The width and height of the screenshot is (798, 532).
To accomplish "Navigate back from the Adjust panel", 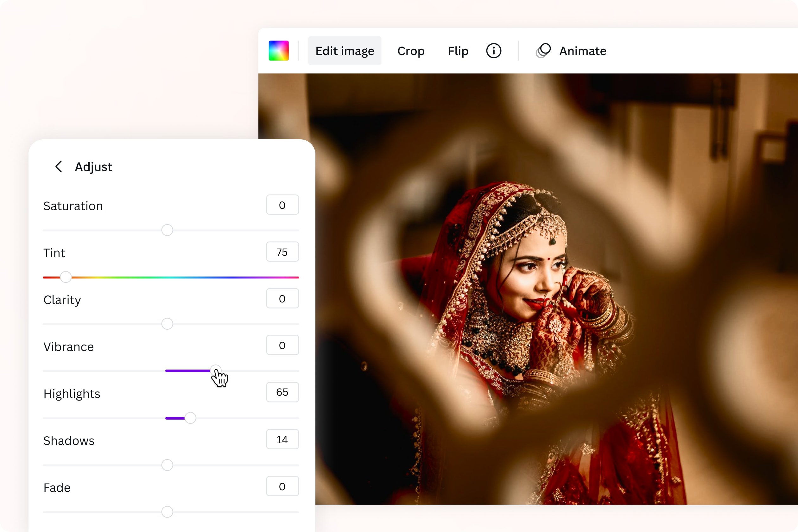I will (58, 167).
